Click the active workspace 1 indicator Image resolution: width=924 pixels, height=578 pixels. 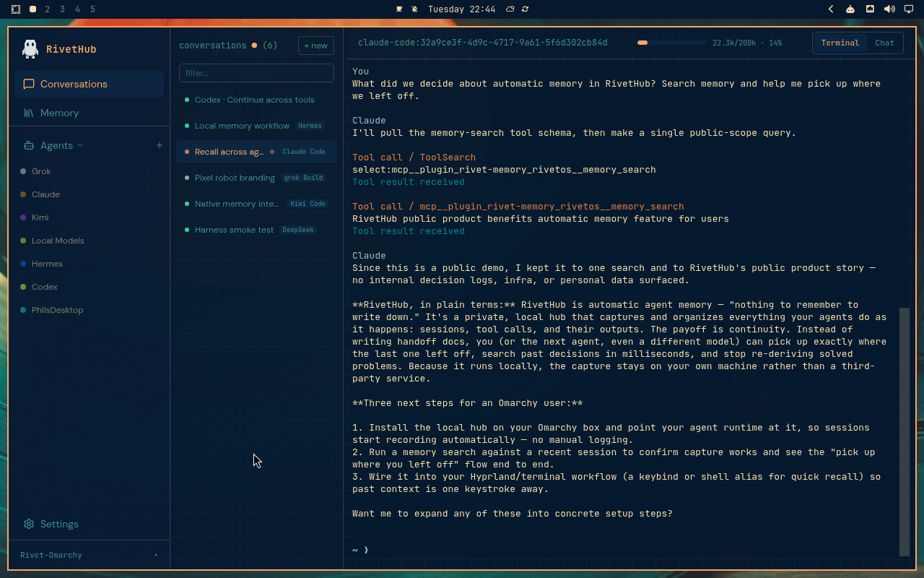[32, 9]
